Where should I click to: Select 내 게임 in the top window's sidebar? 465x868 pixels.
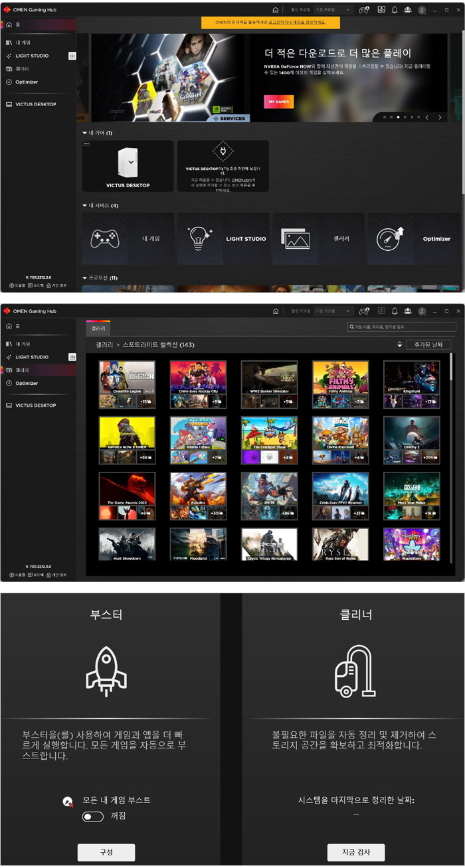[x=39, y=43]
